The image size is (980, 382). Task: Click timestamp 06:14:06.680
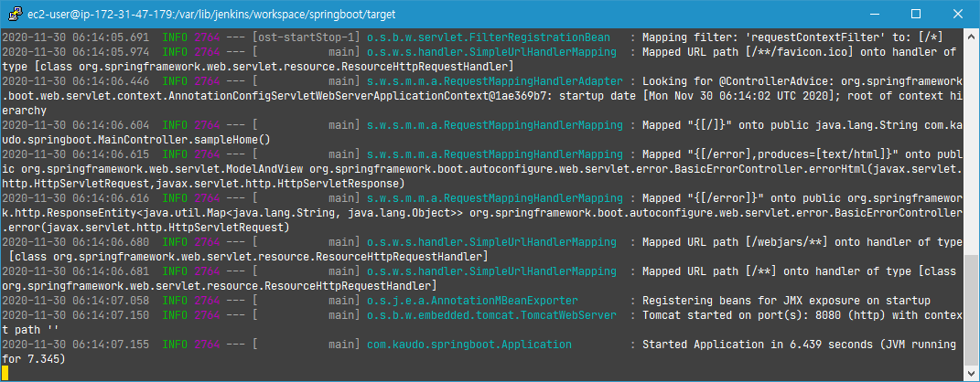tap(113, 241)
